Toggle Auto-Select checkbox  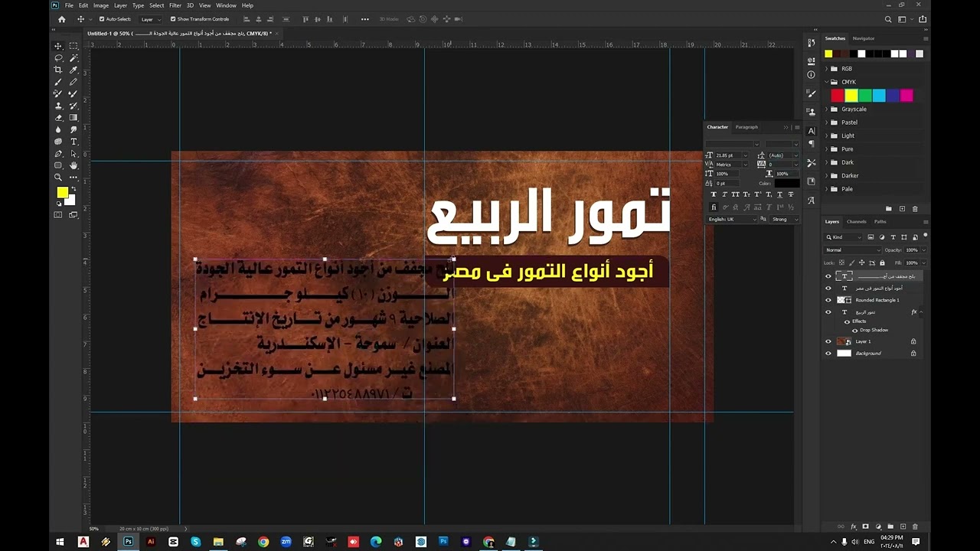click(x=102, y=19)
